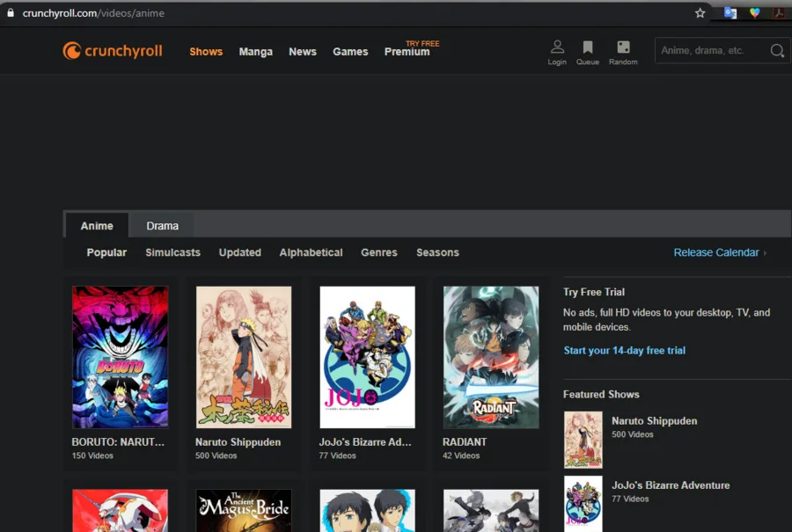Screen dimensions: 792x532
Task: Bookmark page with the star icon
Action: (x=700, y=13)
